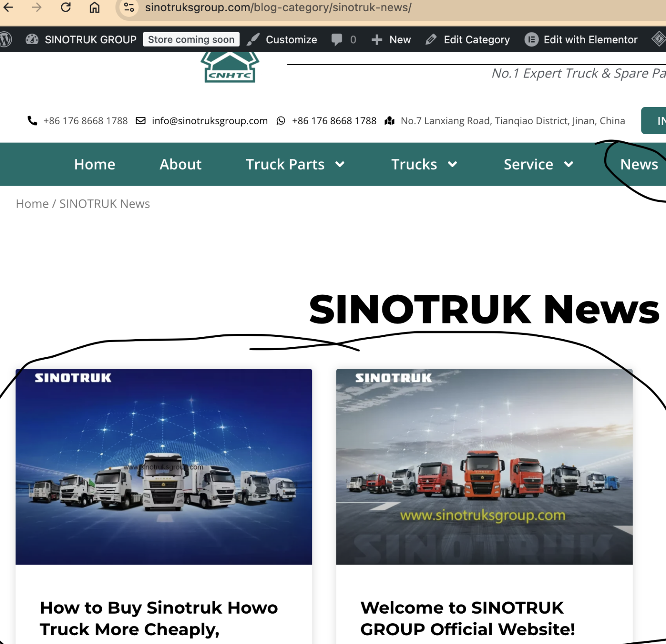Open comments bubble in admin bar
The width and height of the screenshot is (666, 644).
[x=344, y=40]
